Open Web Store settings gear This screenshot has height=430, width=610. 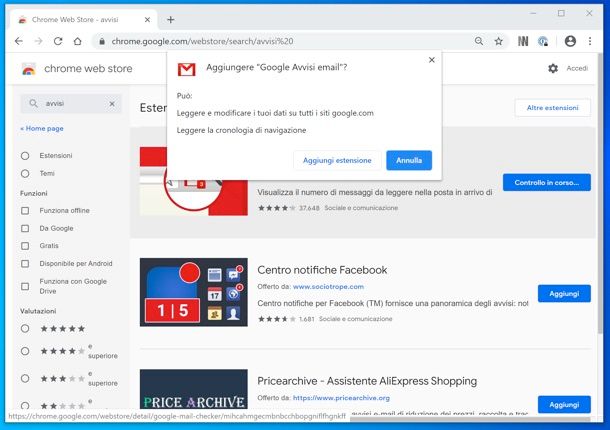(x=553, y=68)
